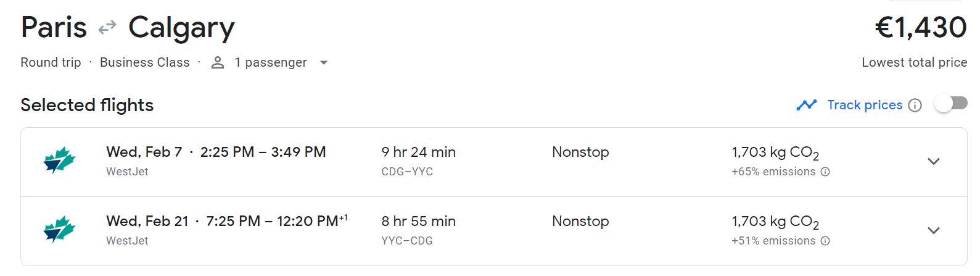Click the passenger person icon
980x276 pixels.
click(218, 62)
